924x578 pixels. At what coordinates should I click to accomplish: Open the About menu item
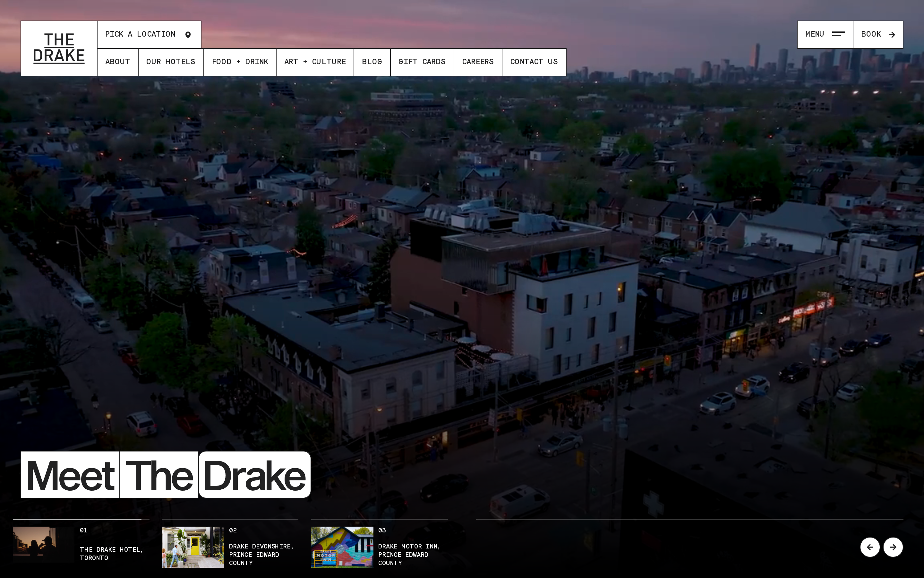tap(118, 62)
